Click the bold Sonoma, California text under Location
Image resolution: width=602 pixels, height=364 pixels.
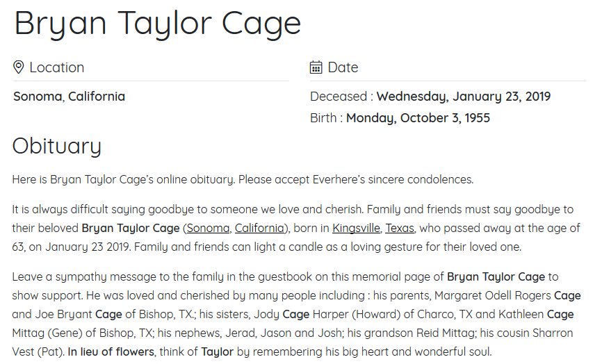click(x=69, y=97)
